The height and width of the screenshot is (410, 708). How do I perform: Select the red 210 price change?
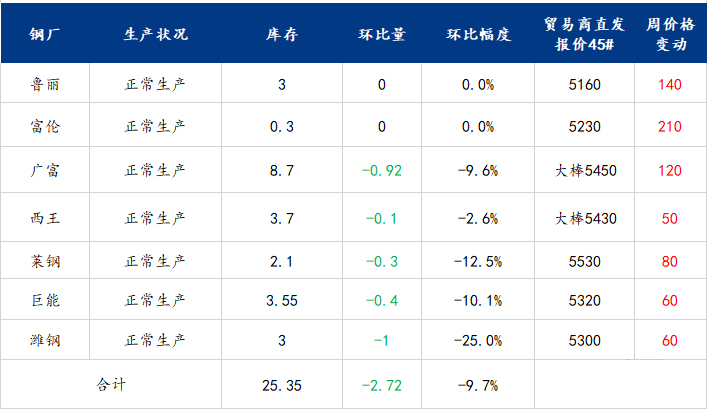(x=669, y=126)
